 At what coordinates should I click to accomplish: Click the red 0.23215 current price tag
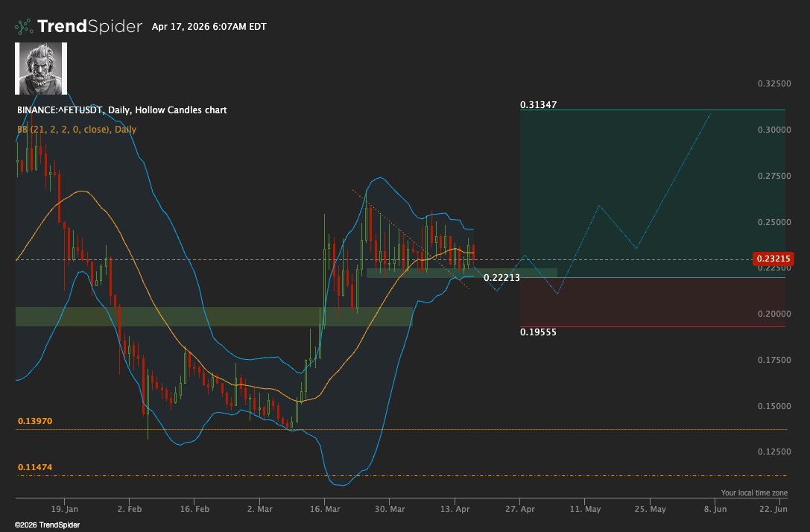[x=773, y=259]
